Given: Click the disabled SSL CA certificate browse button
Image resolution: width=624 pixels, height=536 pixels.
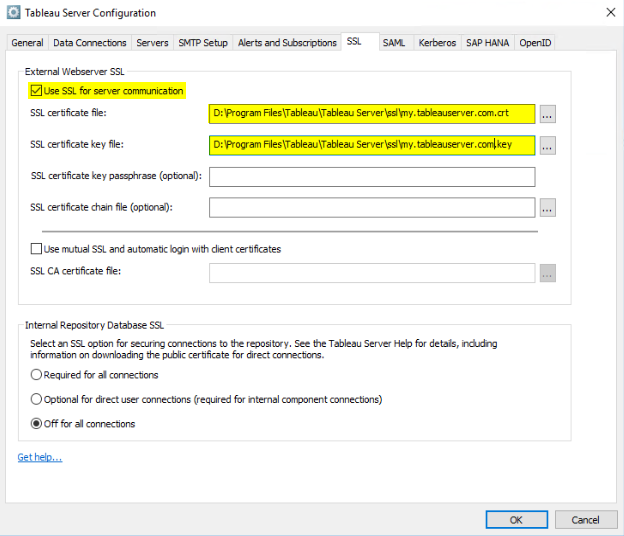Looking at the screenshot, I should 548,273.
